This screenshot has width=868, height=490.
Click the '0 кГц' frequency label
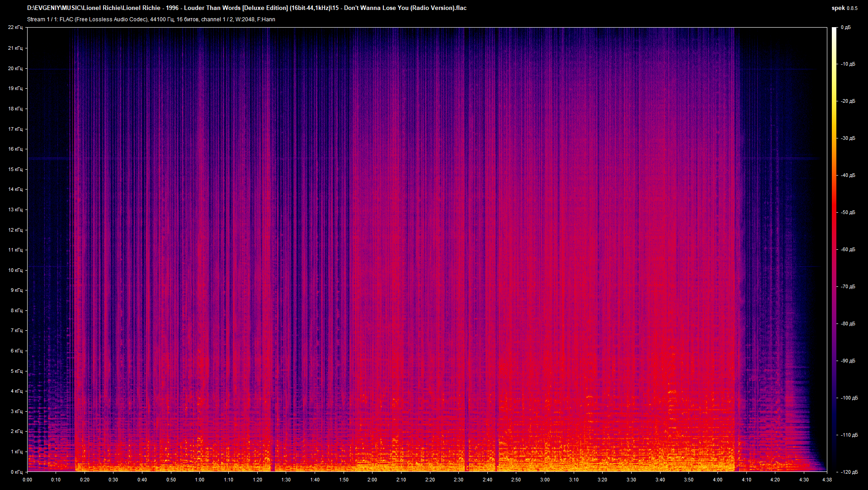[x=17, y=472]
